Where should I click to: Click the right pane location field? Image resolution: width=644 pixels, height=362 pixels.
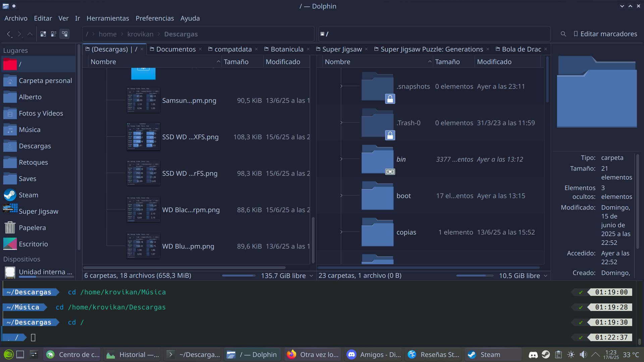click(434, 34)
